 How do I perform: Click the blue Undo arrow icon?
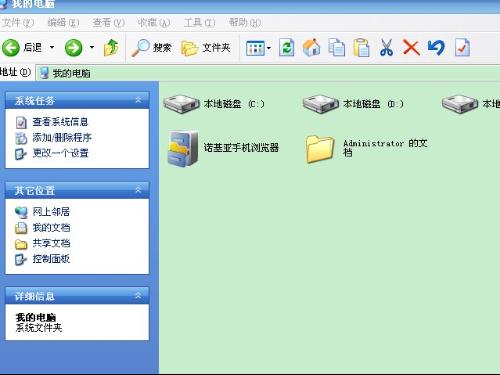pos(436,48)
